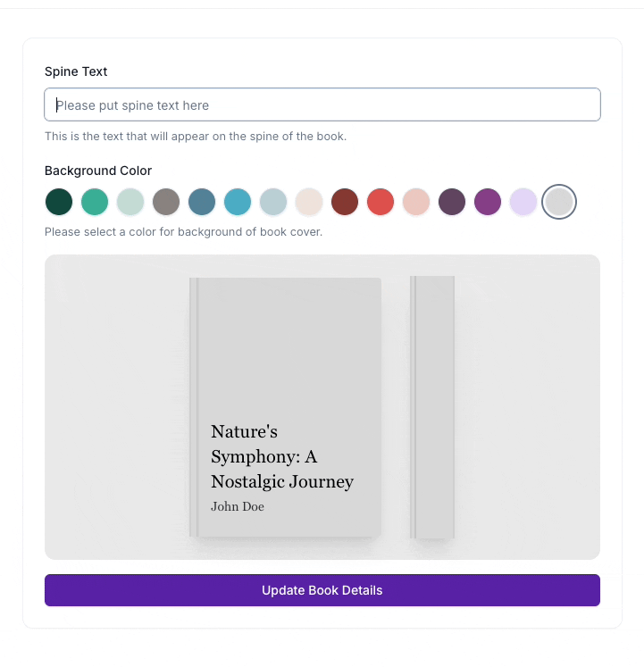Select the pale blue-gray color swatch
Viewport: 644px width, 667px height.
pos(273,202)
